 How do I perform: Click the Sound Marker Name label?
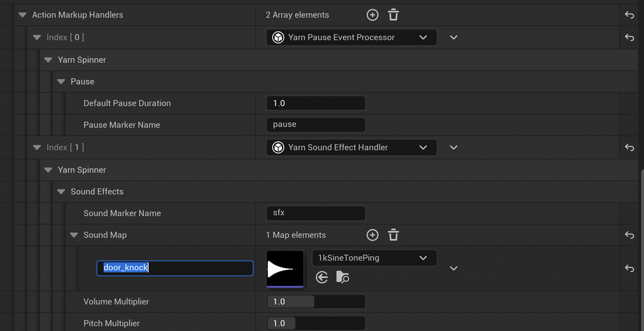tap(122, 213)
